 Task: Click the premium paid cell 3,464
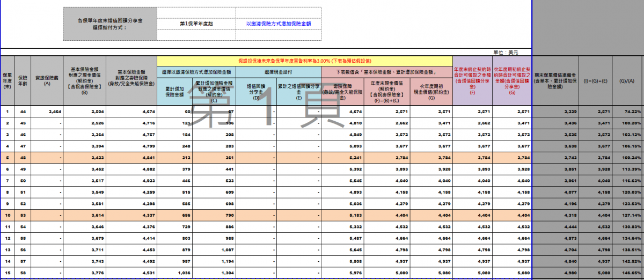47,112
